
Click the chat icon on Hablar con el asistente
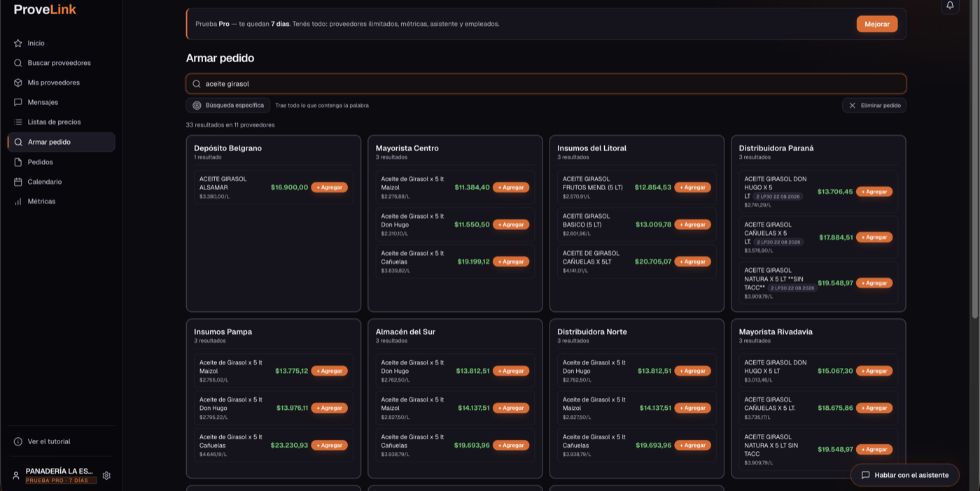click(x=865, y=475)
